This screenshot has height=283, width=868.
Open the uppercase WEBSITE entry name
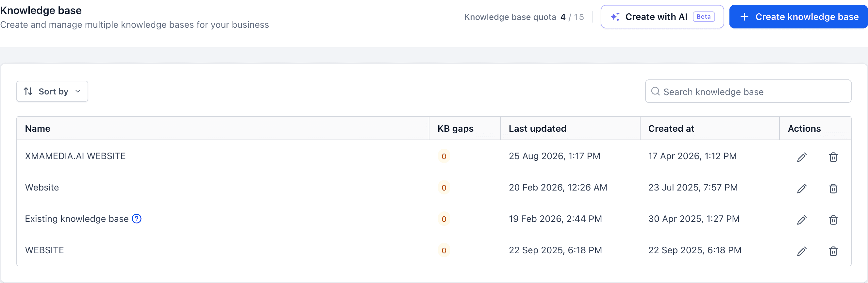pos(44,250)
